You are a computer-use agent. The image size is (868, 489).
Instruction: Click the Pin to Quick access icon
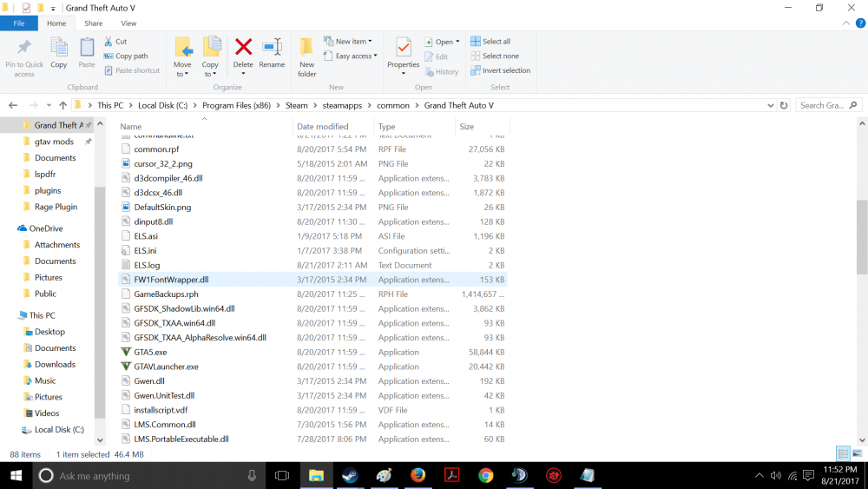[x=23, y=48]
